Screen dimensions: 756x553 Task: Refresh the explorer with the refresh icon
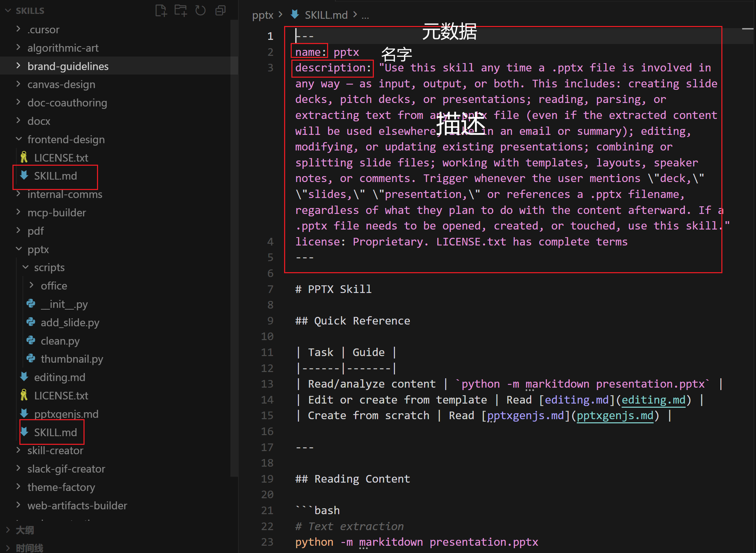click(x=200, y=10)
